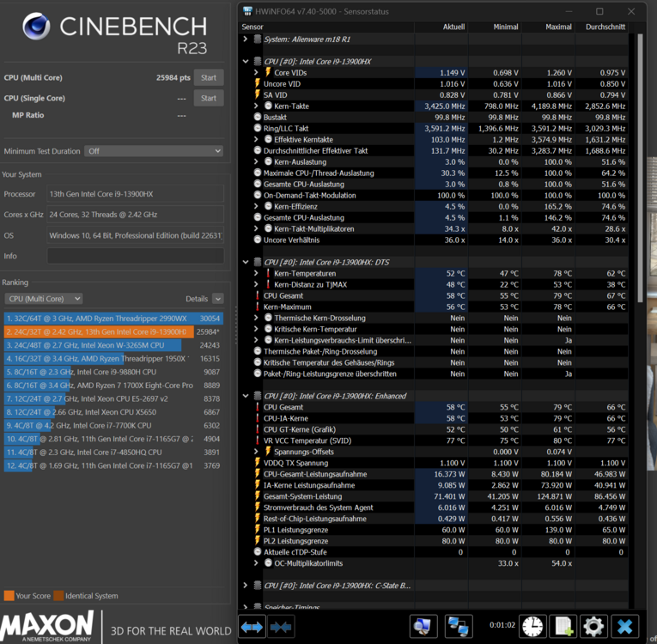Start the CPU Multi Core test
This screenshot has height=644, width=657.
click(x=208, y=77)
